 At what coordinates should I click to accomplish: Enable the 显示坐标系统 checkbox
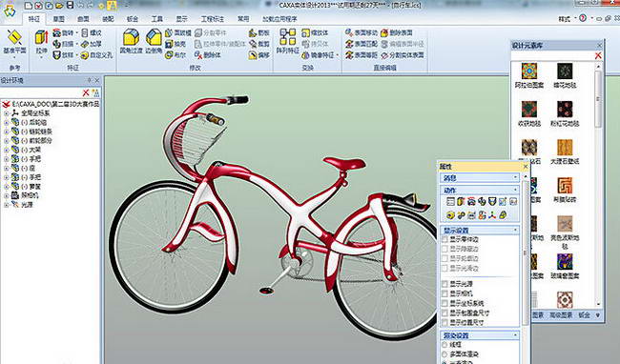tap(444, 303)
